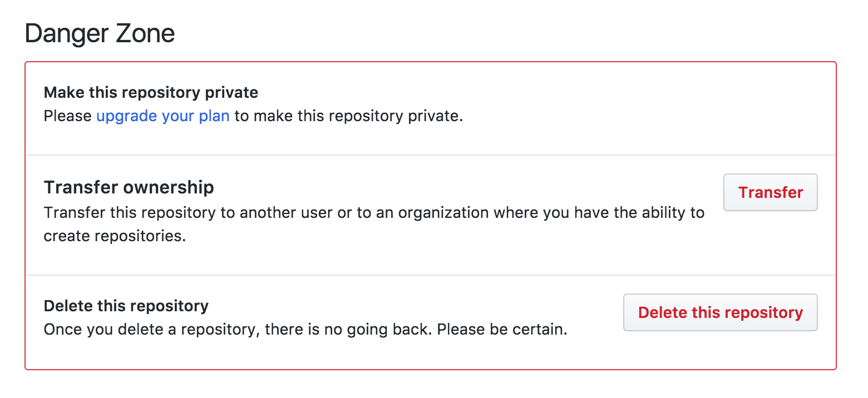Click the word 'plan' in the blue link
868x398 pixels.
point(214,117)
